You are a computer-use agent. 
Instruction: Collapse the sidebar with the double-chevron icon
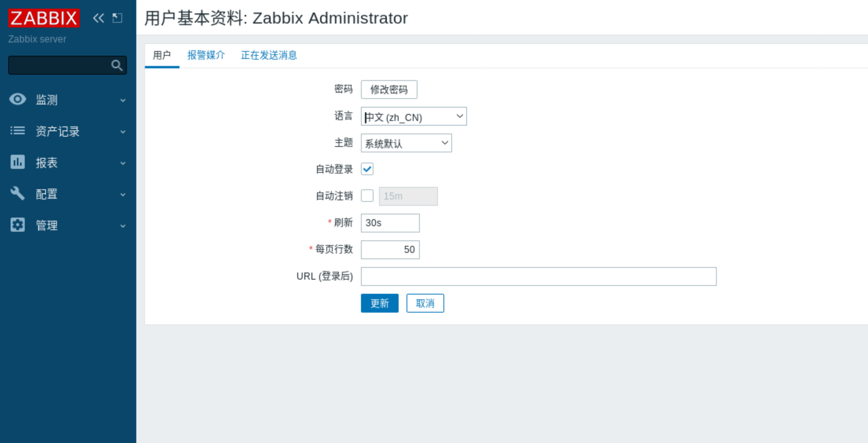[97, 18]
